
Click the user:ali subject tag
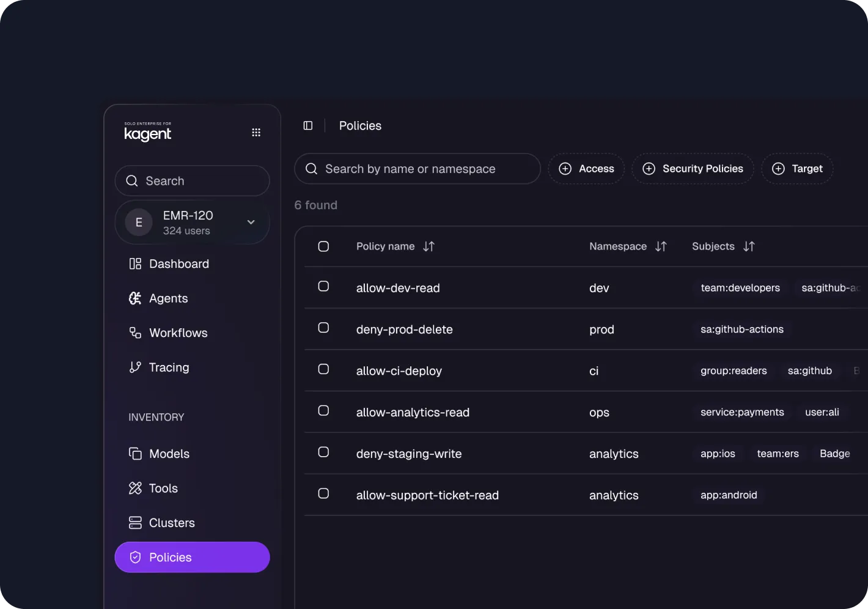coord(822,412)
